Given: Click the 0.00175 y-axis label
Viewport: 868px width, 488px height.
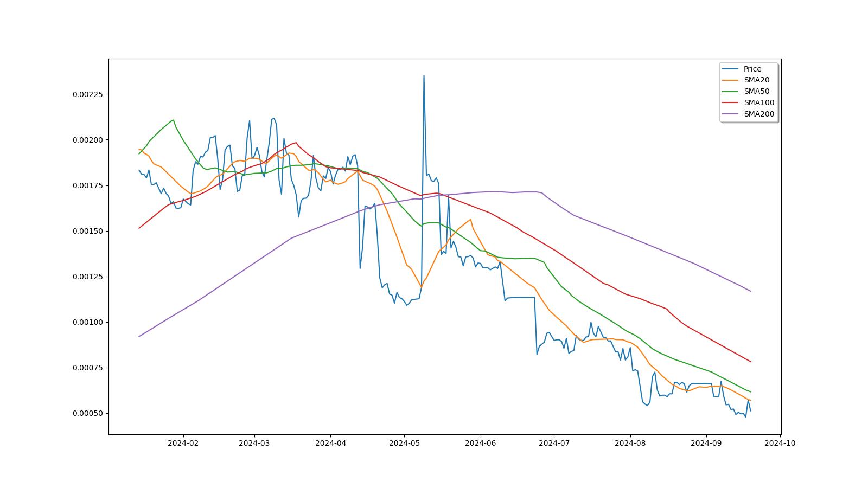Looking at the screenshot, I should pos(88,185).
